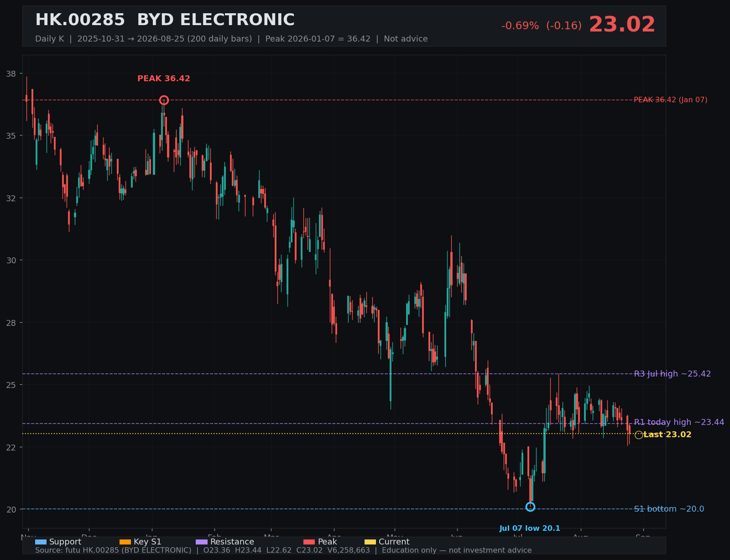The height and width of the screenshot is (560, 730).
Task: Click the "HK.00285 BYD ELECTRONIC" chart title
Action: [165, 20]
